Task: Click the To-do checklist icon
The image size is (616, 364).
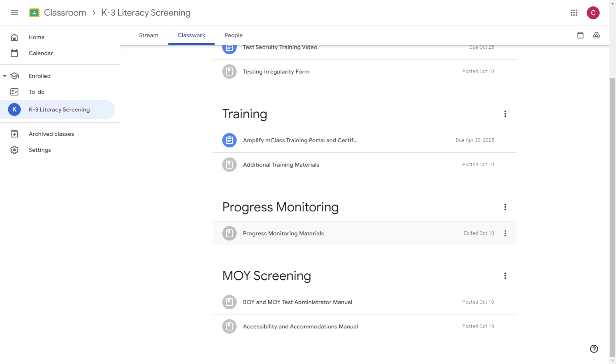Action: click(14, 92)
